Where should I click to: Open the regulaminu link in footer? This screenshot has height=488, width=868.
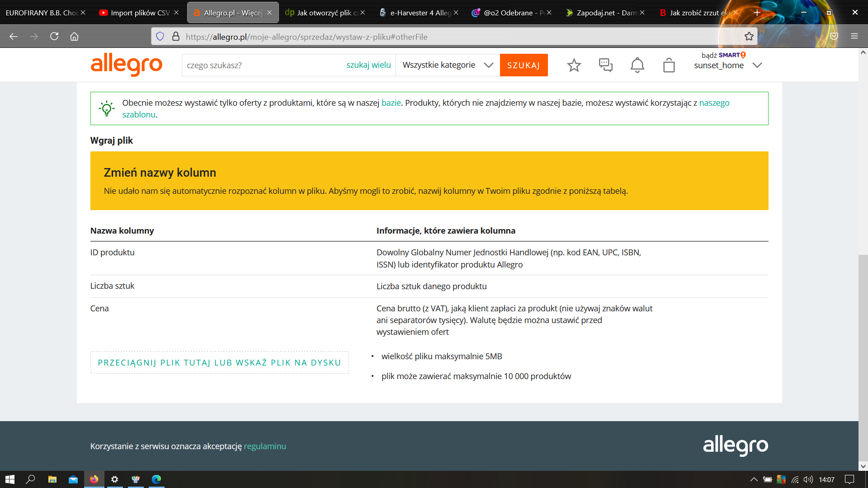click(264, 446)
